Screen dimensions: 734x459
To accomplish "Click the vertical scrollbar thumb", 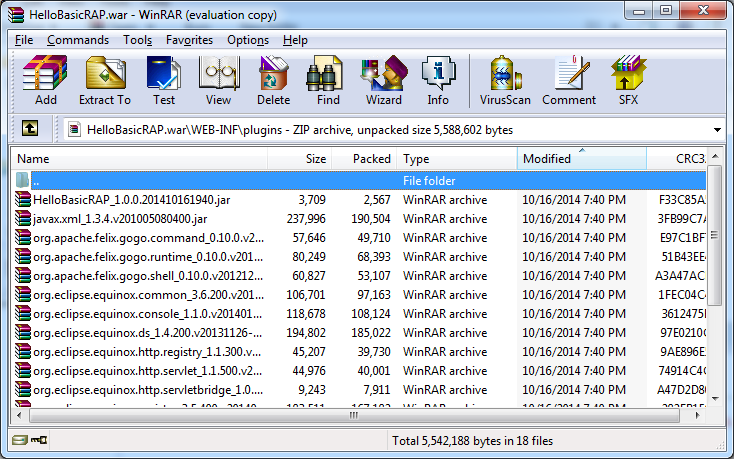I will [714, 235].
